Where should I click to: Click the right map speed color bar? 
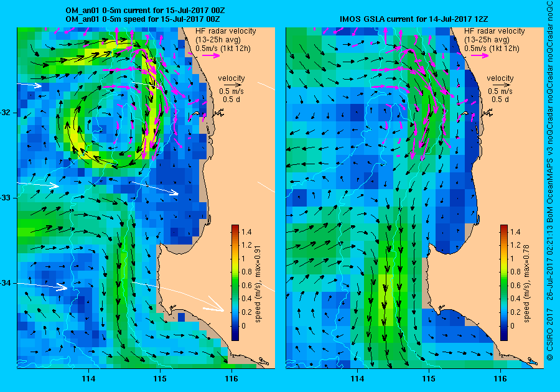tap(503, 282)
